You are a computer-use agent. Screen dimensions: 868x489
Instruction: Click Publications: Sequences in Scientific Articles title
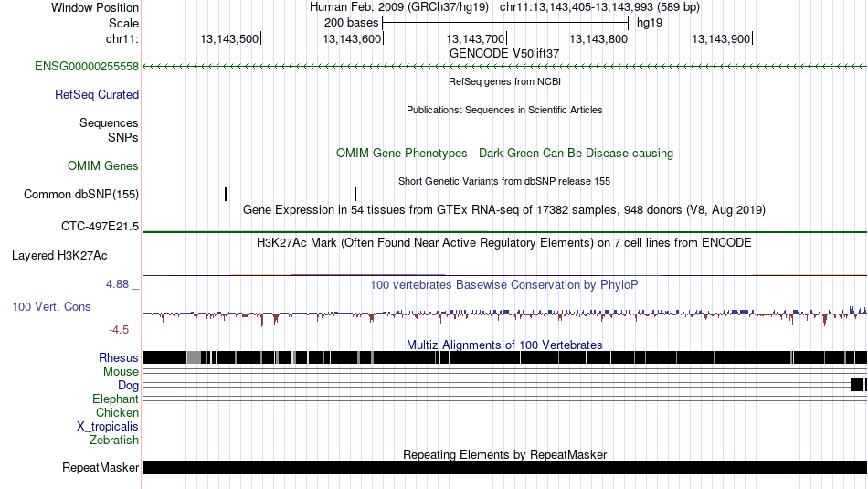(504, 110)
